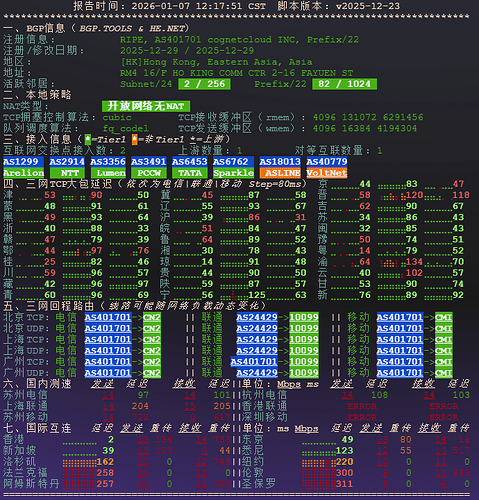Screen dimensions: 479x500
Task: Click the AS24429 badge in 北京 TCP 联通 row
Action: point(257,317)
